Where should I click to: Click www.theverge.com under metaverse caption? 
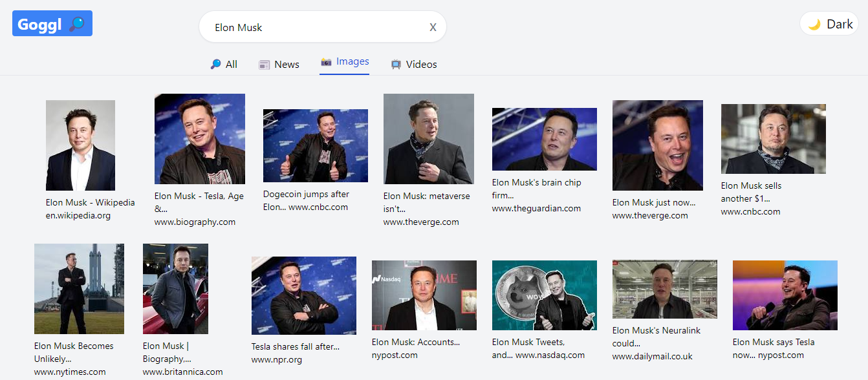[421, 222]
